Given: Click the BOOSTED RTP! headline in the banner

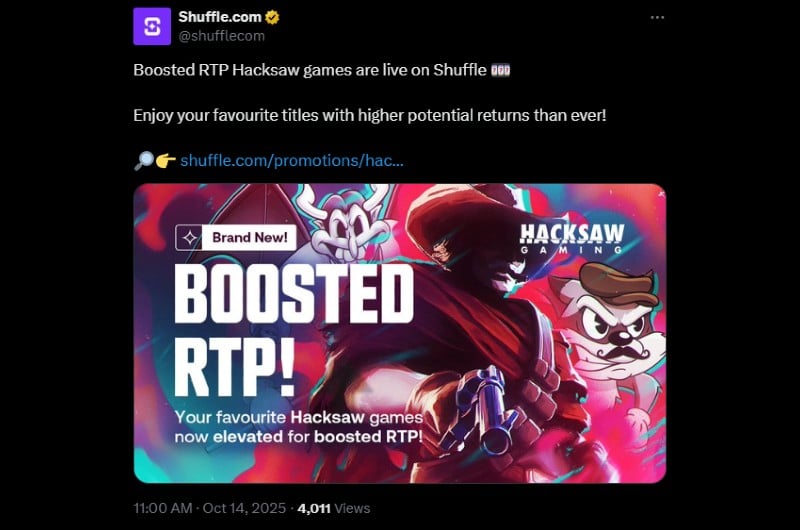Looking at the screenshot, I should tap(294, 331).
